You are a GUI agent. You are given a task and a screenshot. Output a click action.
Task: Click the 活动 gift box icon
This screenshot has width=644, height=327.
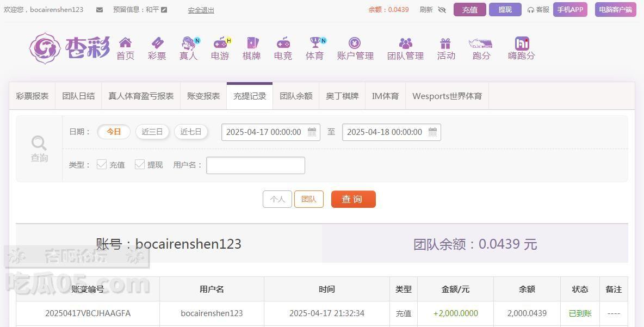point(445,43)
